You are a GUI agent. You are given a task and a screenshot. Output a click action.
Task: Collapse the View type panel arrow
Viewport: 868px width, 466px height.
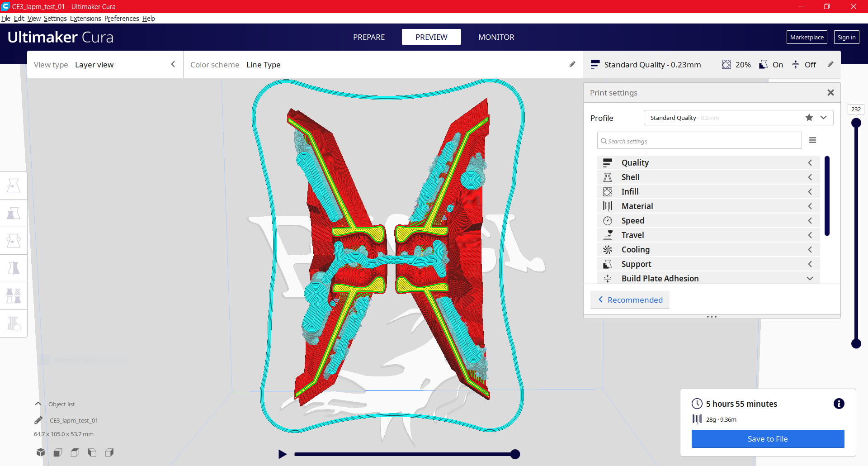click(173, 64)
